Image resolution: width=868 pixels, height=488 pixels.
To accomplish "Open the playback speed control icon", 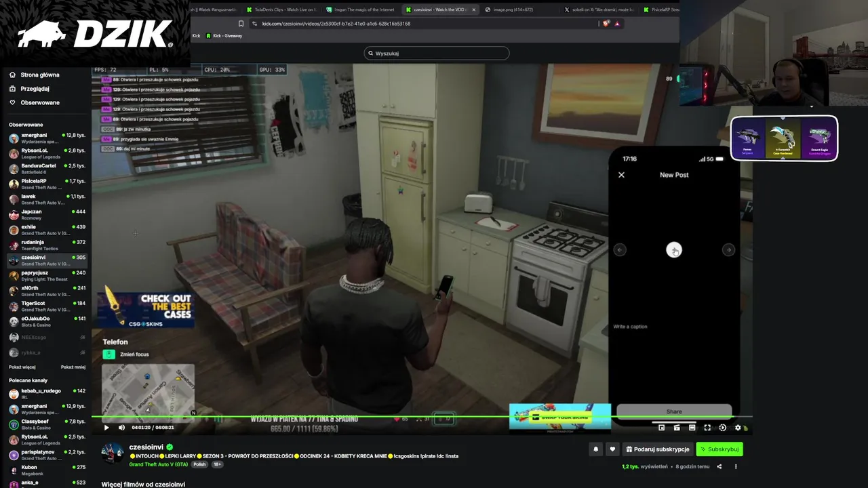I will pyautogui.click(x=722, y=428).
